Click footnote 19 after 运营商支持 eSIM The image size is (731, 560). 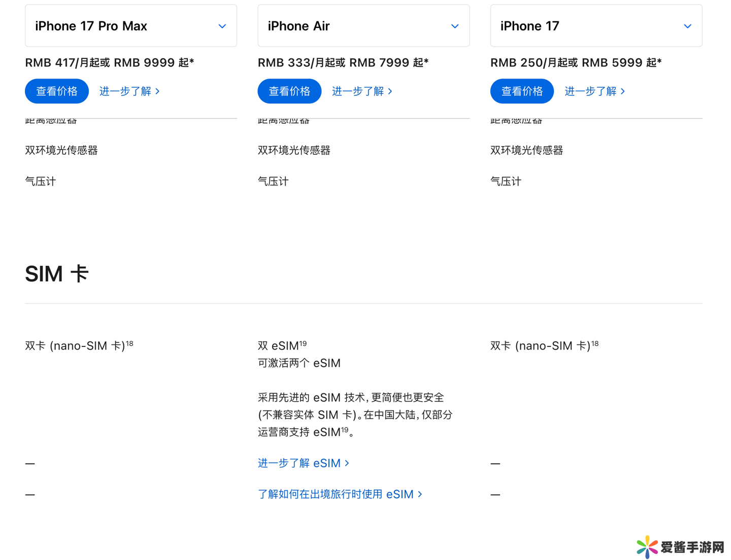pos(345,430)
